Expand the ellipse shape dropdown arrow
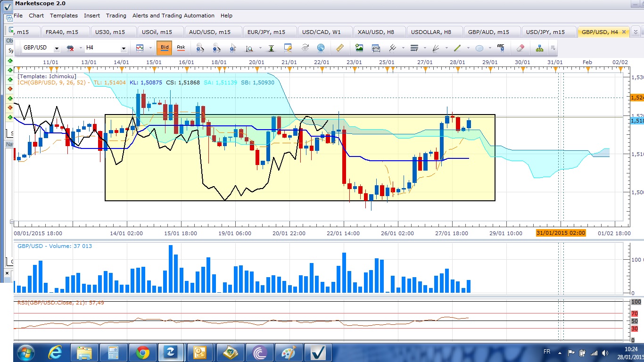Image resolution: width=644 pixels, height=362 pixels. [x=490, y=48]
